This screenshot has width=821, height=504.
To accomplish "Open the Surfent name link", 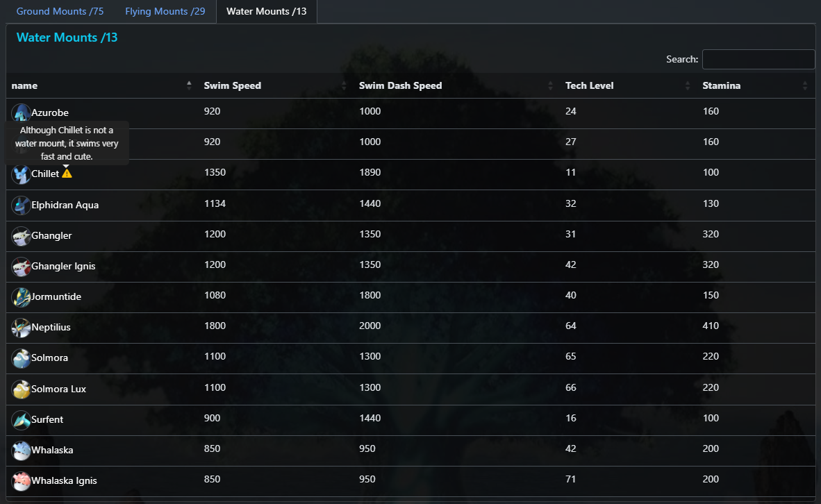I will coord(47,420).
